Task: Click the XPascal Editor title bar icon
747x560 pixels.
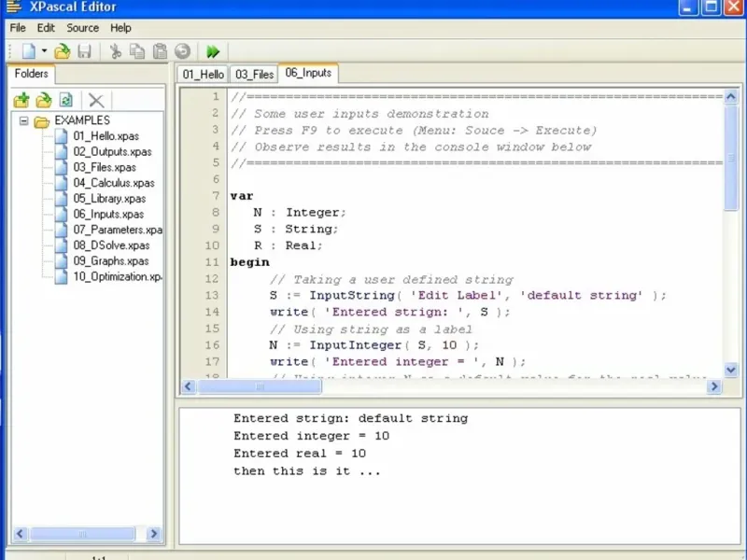Action: pos(14,6)
